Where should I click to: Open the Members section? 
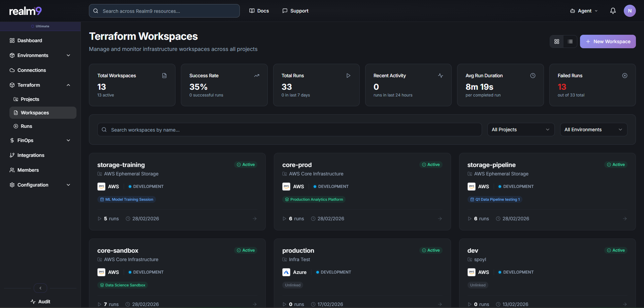pyautogui.click(x=28, y=170)
